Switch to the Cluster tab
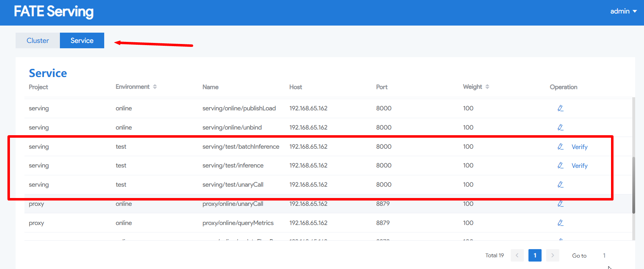The height and width of the screenshot is (269, 644). click(38, 40)
